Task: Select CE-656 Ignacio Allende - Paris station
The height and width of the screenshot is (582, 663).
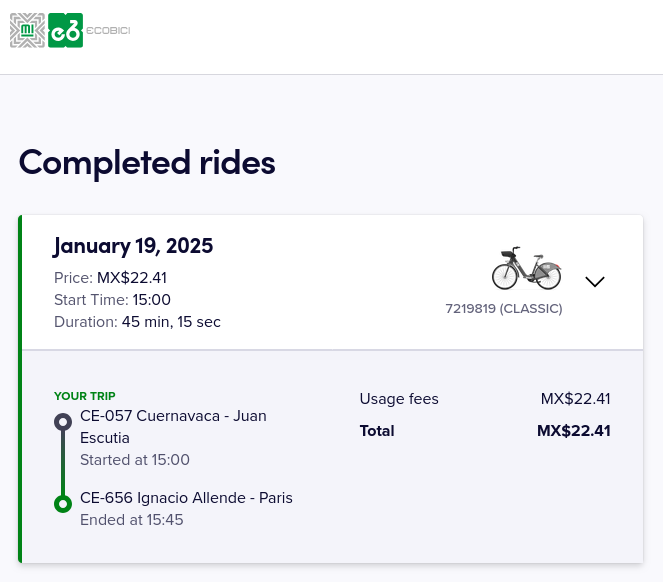Action: (x=186, y=498)
